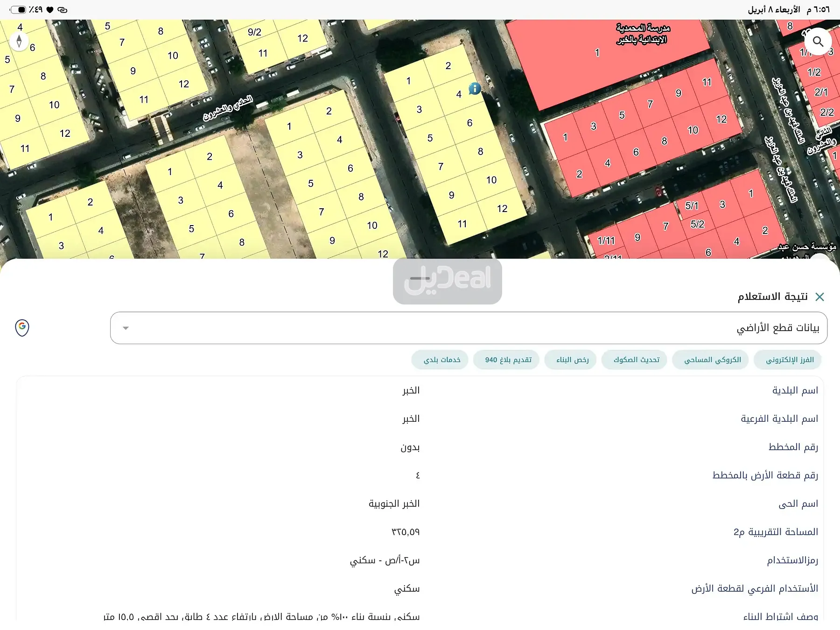The width and height of the screenshot is (840, 630).
Task: Select yellow parcel number 12 on the map
Action: click(x=502, y=209)
